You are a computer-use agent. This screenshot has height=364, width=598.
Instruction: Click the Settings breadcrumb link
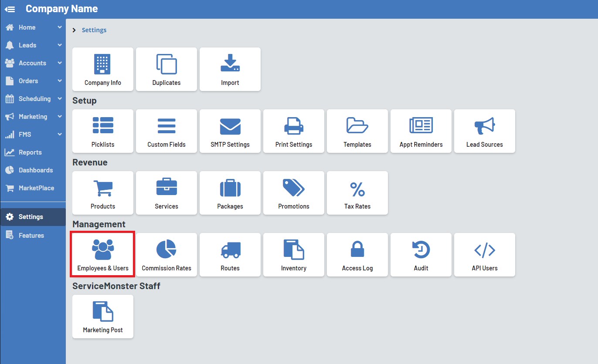(x=94, y=30)
